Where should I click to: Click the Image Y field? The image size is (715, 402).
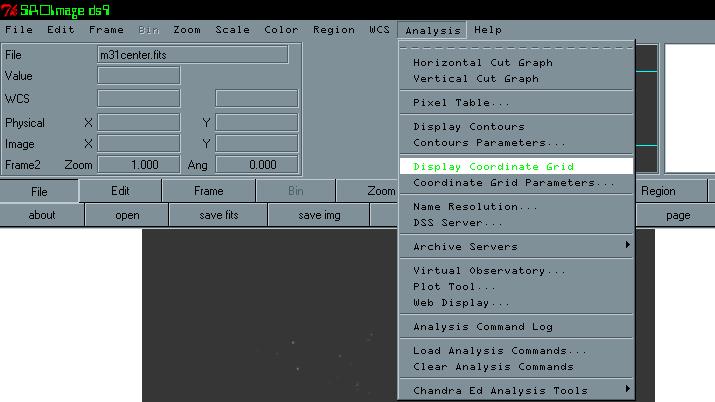pos(257,144)
